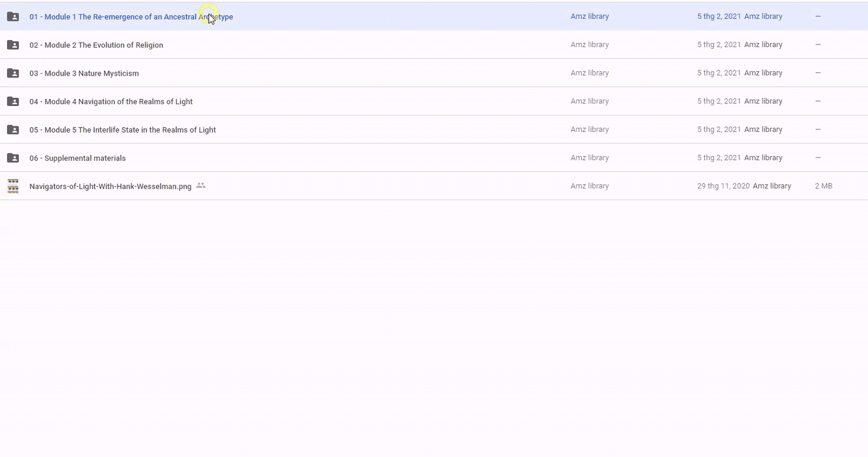Click the shared folder icon for Module 1
Image resolution: width=868 pixels, height=457 pixels.
(13, 17)
